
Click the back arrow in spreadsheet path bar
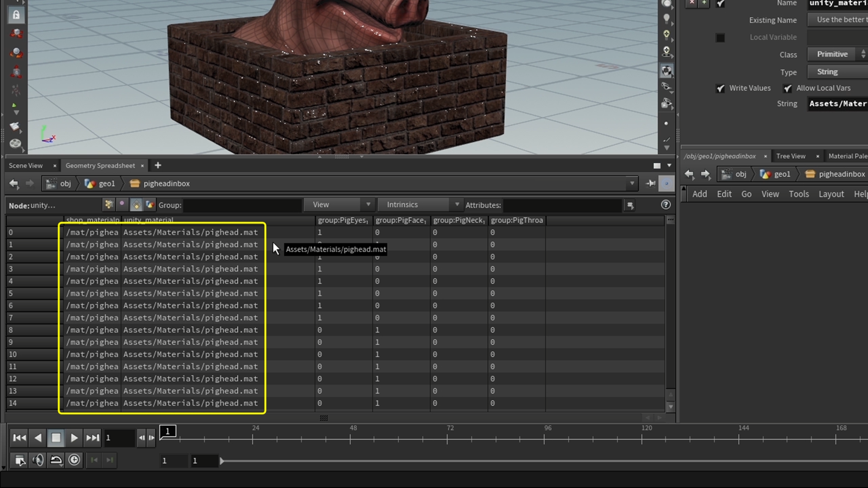[14, 183]
